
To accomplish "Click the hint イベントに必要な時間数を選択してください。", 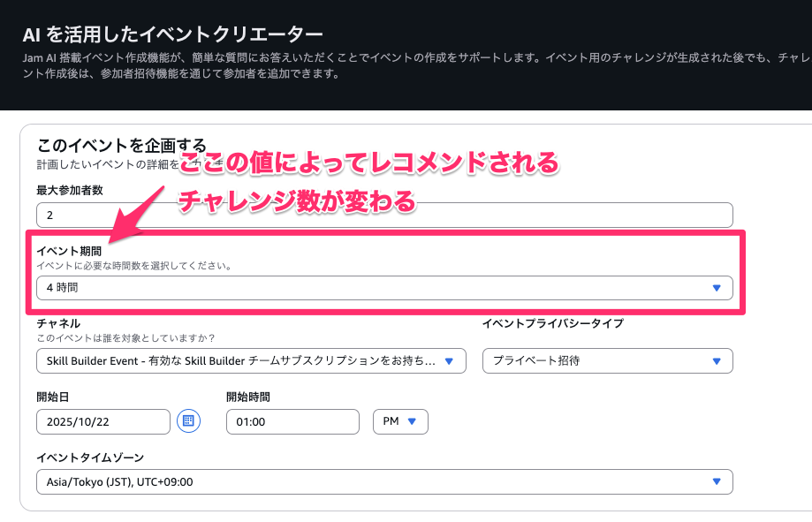I will [134, 266].
